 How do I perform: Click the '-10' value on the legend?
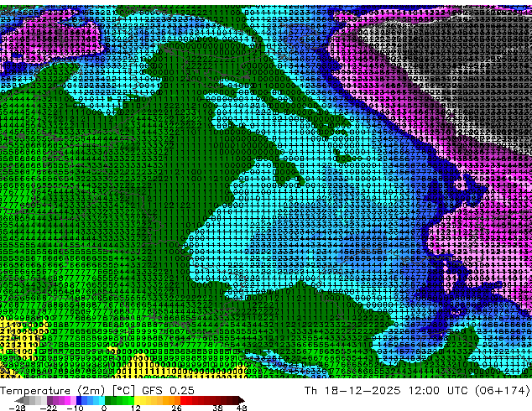75,408
